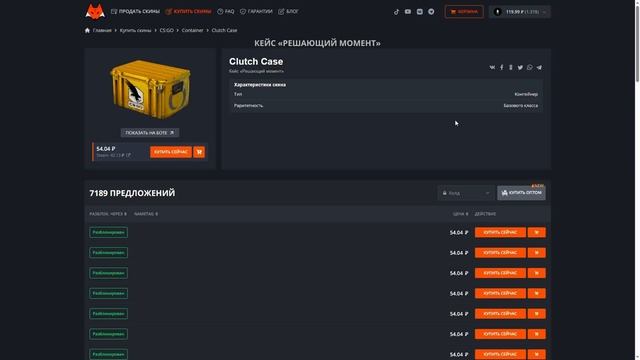Share Clutch Case on WhatsApp

(x=529, y=67)
